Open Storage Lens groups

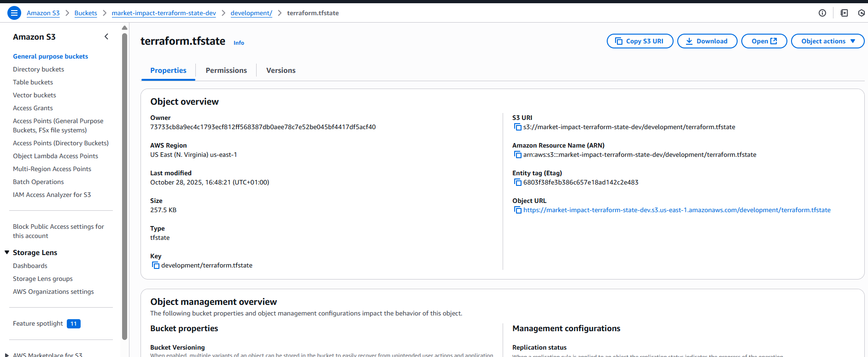[x=43, y=279]
